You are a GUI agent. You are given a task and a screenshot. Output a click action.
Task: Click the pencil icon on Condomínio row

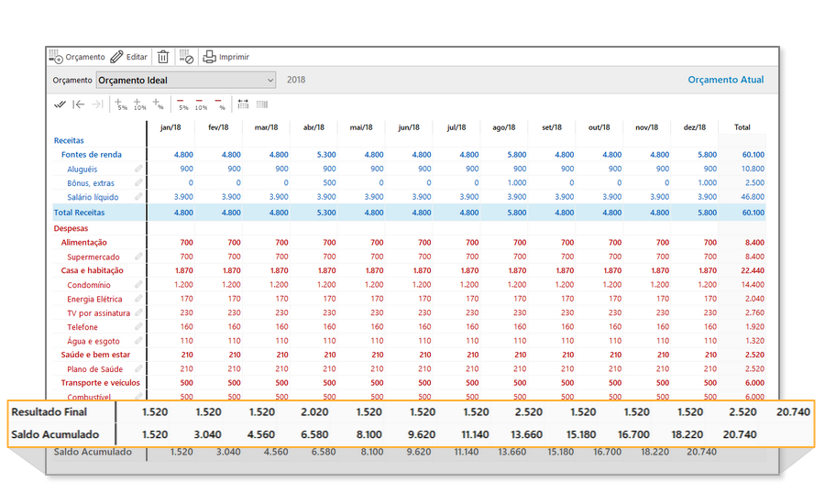coord(138,284)
